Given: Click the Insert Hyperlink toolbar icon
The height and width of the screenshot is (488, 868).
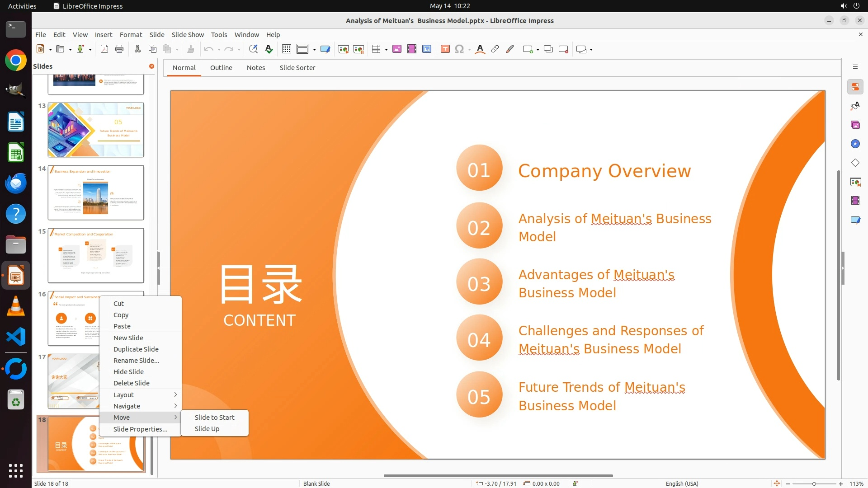Looking at the screenshot, I should click(495, 49).
